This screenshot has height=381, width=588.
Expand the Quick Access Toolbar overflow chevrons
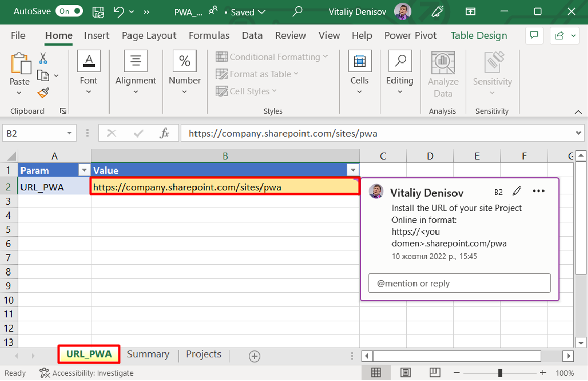click(x=147, y=12)
